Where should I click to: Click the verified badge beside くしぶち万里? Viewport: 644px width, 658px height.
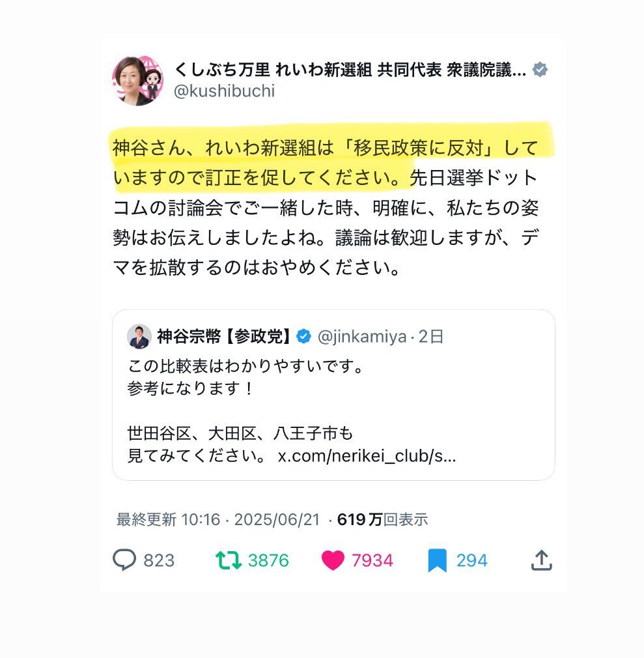540,70
